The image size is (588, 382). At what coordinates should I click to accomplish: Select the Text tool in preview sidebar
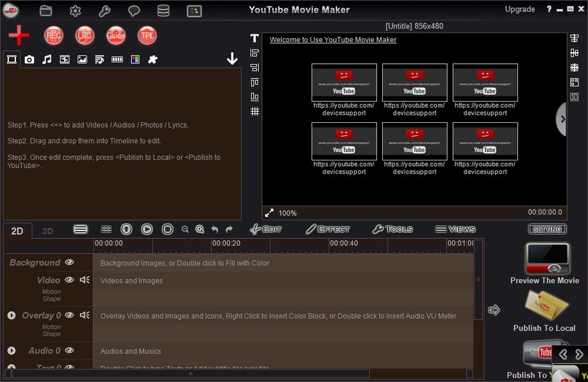click(x=254, y=39)
